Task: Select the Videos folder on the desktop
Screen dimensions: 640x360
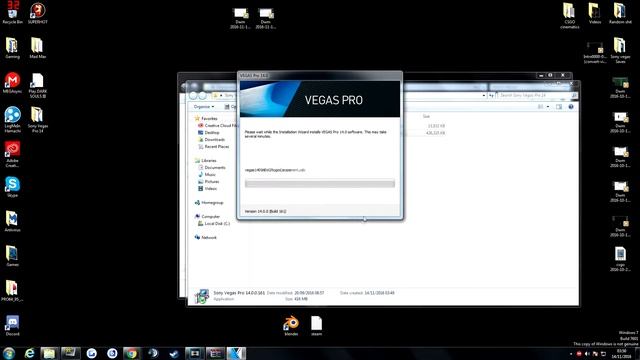Action: click(595, 13)
